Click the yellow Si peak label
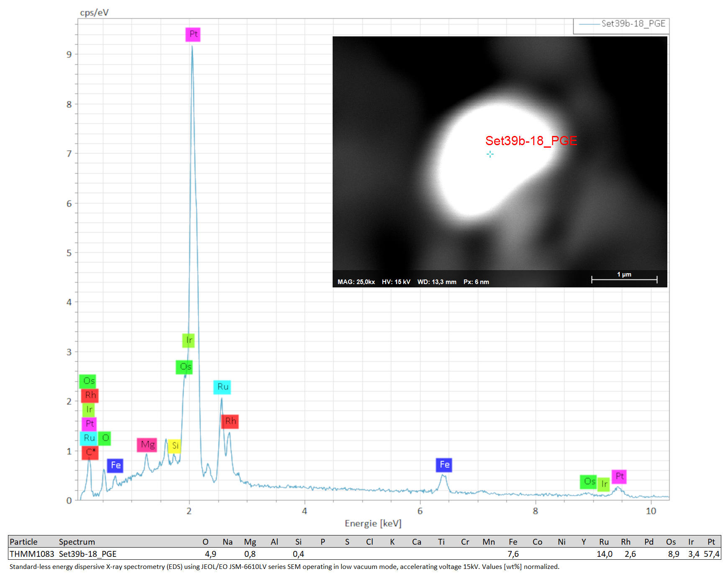 175,446
